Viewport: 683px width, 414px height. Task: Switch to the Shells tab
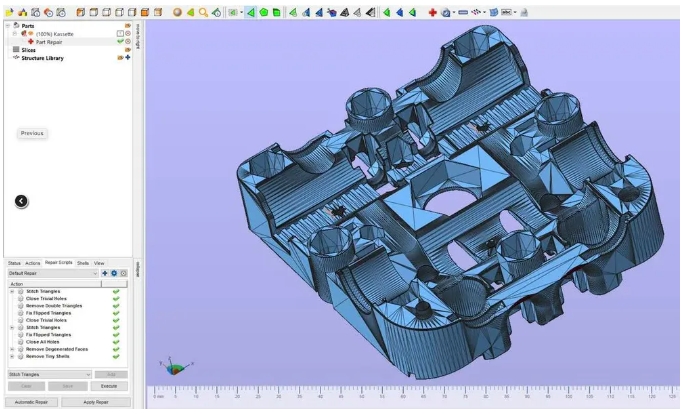[x=83, y=263]
